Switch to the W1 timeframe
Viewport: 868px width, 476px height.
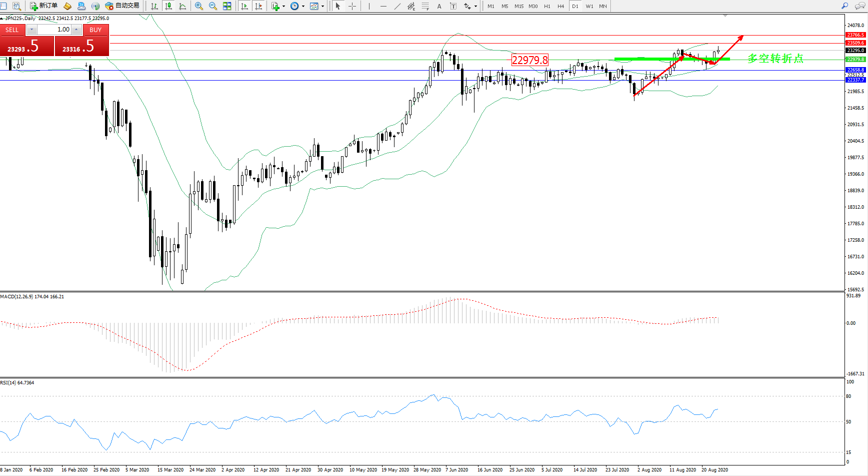pos(589,6)
